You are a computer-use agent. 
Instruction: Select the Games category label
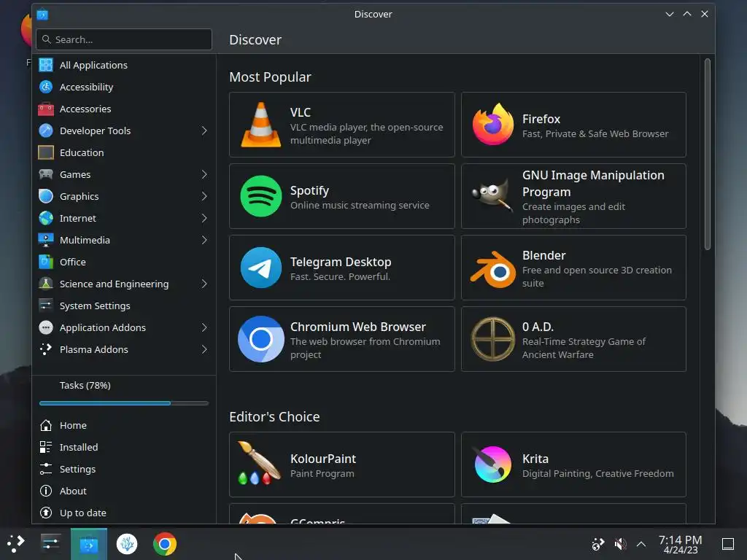[75, 174]
